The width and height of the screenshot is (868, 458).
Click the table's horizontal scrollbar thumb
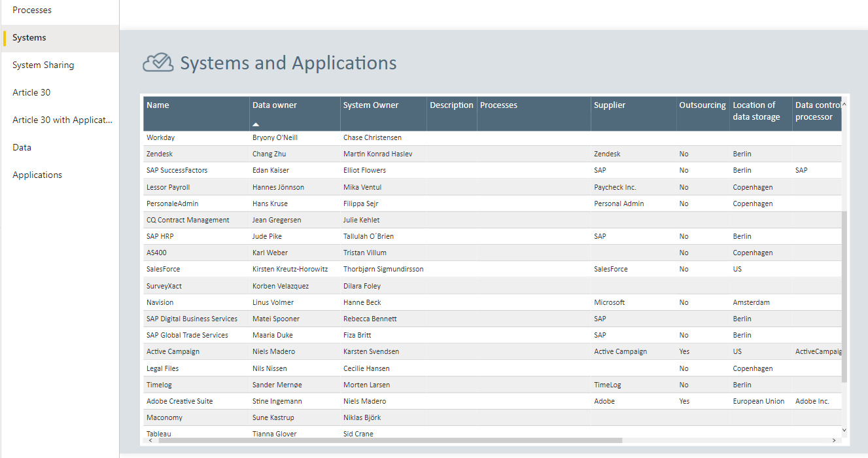[390, 440]
